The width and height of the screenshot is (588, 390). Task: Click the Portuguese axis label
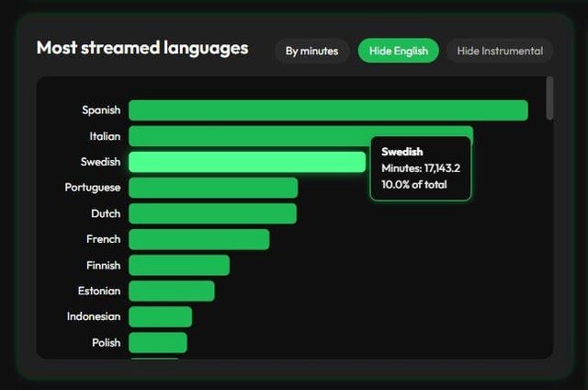[92, 188]
